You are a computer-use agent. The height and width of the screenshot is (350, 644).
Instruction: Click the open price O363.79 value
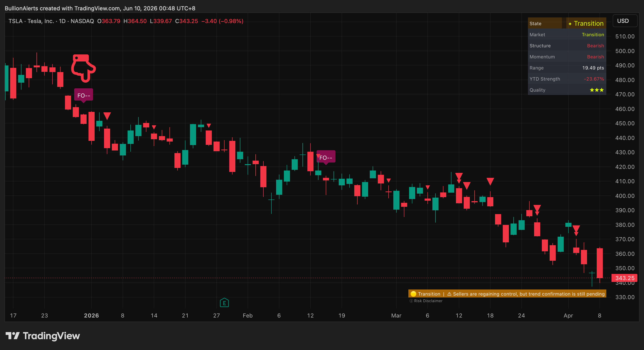point(109,21)
